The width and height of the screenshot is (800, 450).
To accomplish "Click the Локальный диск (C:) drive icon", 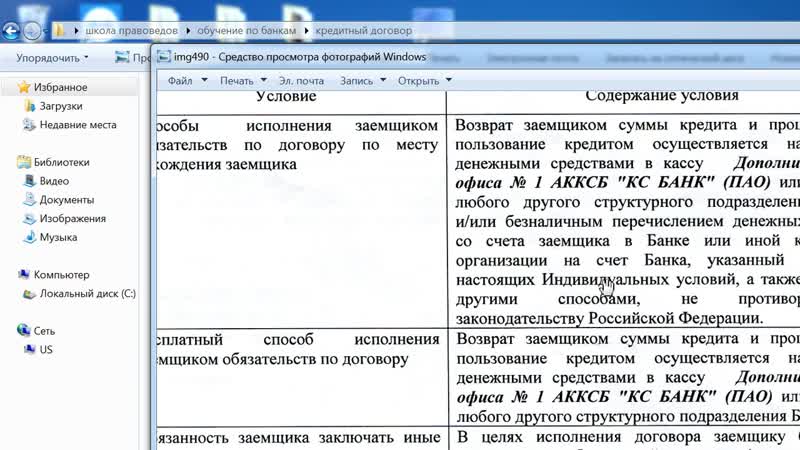I will tap(30, 294).
